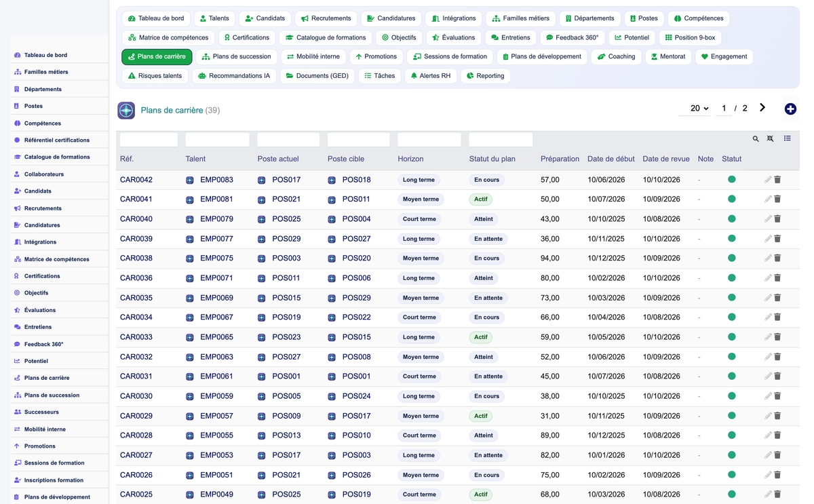The image size is (814, 504).
Task: Edit row CAR0040 with the pencil icon
Action: [768, 219]
